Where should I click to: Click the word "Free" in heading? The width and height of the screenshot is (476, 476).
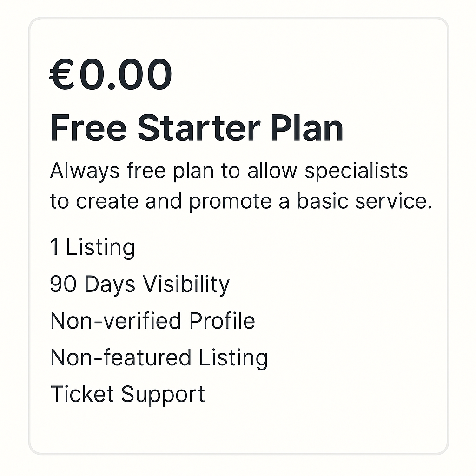(88, 128)
